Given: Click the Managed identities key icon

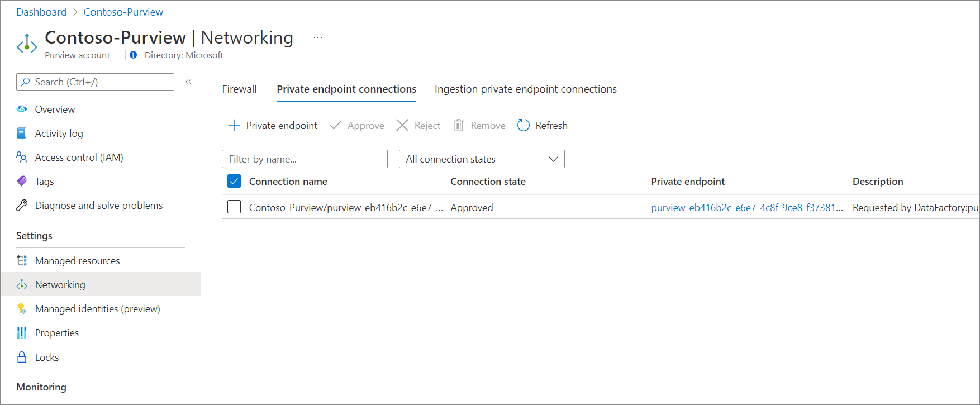Looking at the screenshot, I should click(x=22, y=308).
